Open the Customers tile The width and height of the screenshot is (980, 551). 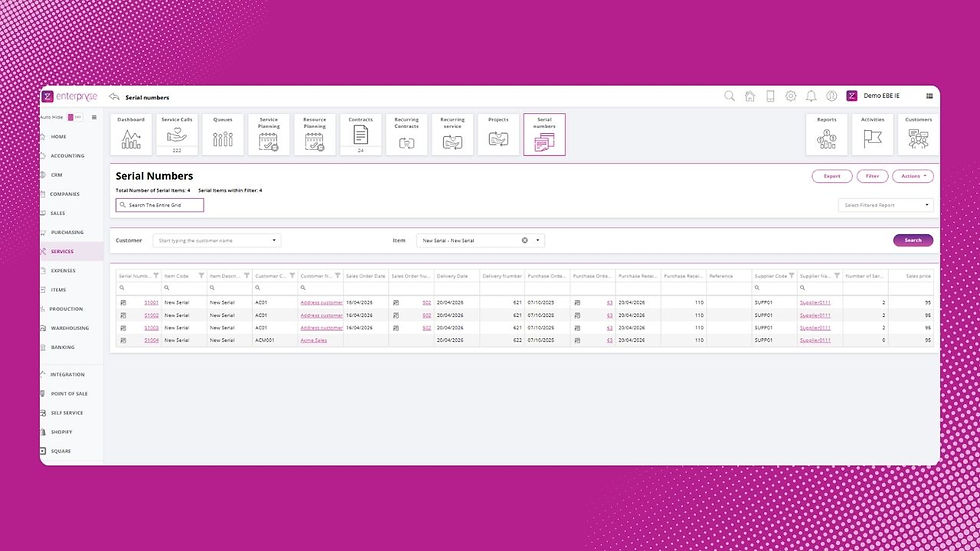pos(918,134)
